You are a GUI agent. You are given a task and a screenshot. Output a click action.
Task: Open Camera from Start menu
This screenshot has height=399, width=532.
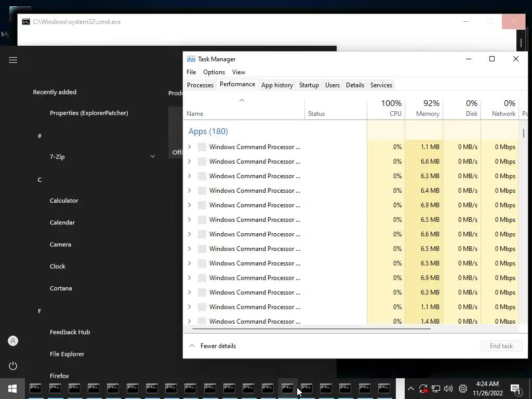coord(60,244)
